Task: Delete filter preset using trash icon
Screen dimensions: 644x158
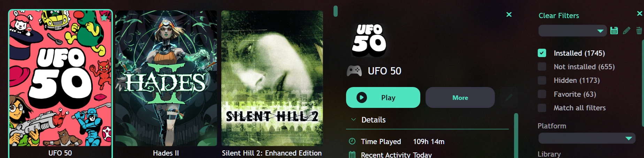Action: coord(639,31)
